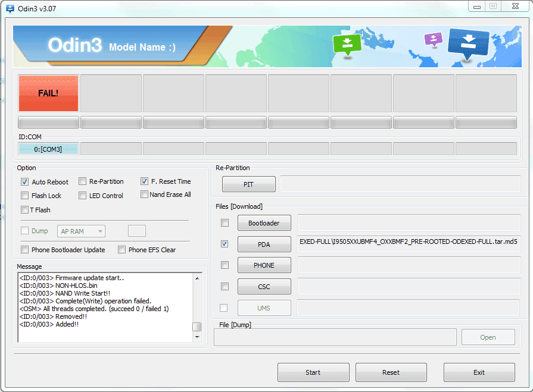Image resolution: width=533 pixels, height=392 pixels.
Task: Click the 'Added!!' log line
Action: click(x=49, y=324)
